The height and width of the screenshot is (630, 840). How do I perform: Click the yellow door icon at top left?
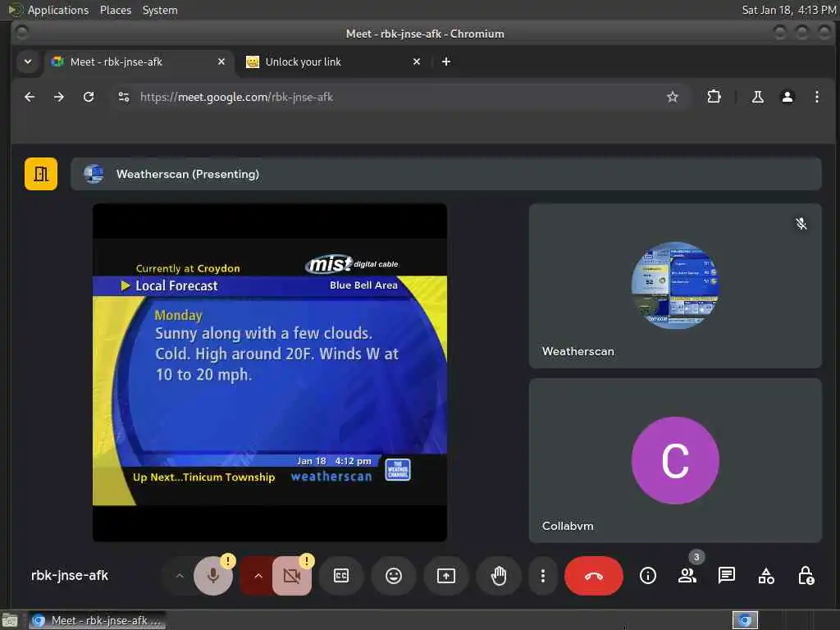coord(41,174)
